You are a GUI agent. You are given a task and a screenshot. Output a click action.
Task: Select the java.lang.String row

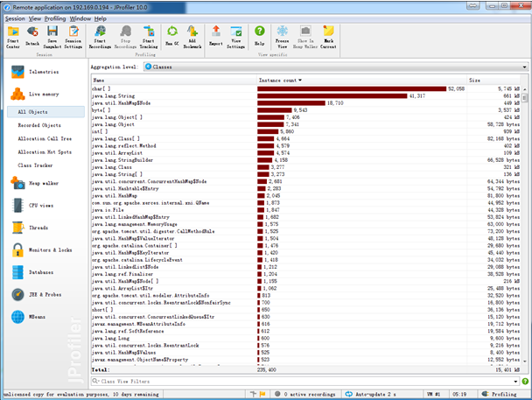[x=306, y=96]
